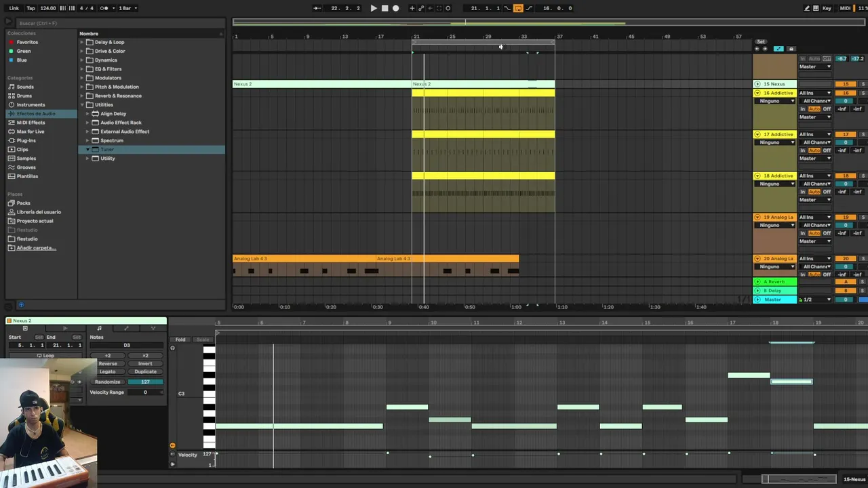Toggle the punch-out switch icon

point(529,8)
